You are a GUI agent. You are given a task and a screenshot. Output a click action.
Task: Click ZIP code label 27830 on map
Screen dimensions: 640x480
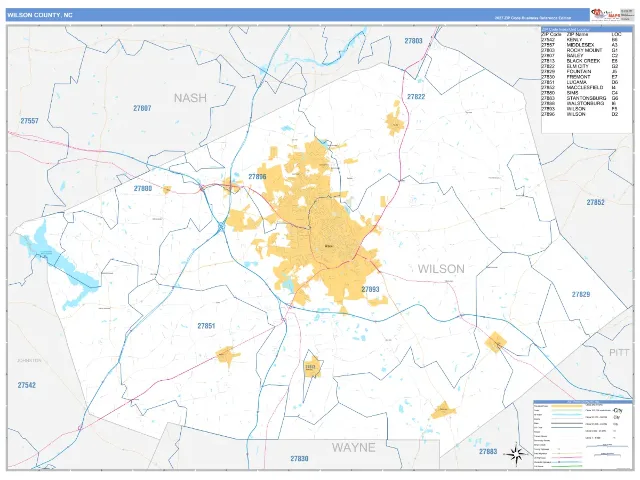click(x=299, y=459)
